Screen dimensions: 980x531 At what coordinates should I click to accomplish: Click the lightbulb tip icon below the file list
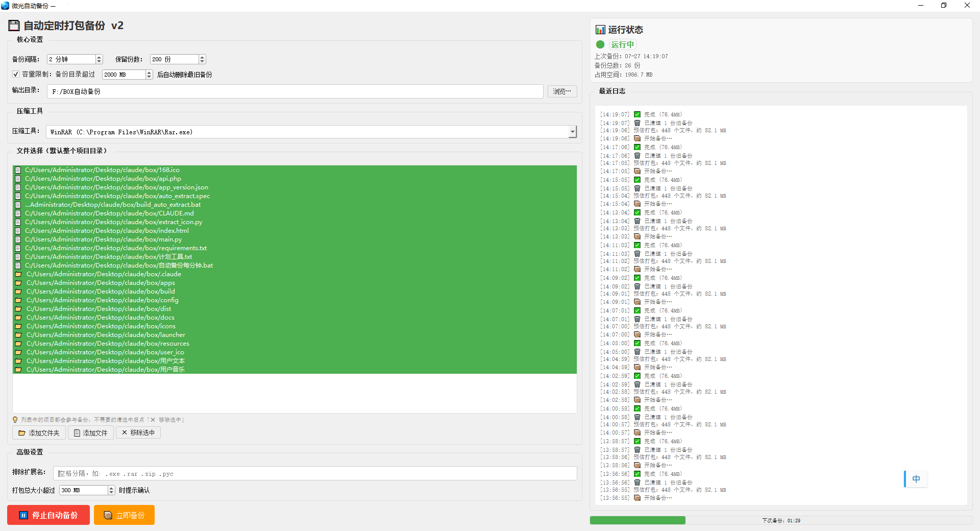pyautogui.click(x=15, y=420)
